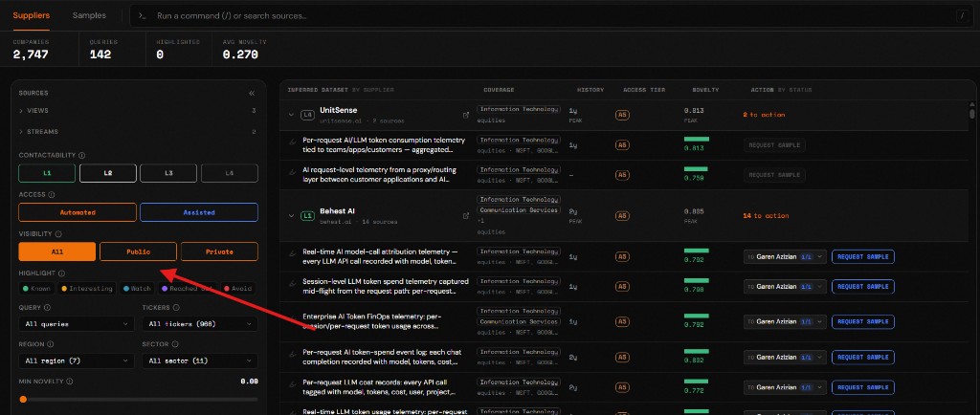The height and width of the screenshot is (415, 980).
Task: Open Garen Azizian dropdown in novelty 0.798 row
Action: click(x=785, y=287)
